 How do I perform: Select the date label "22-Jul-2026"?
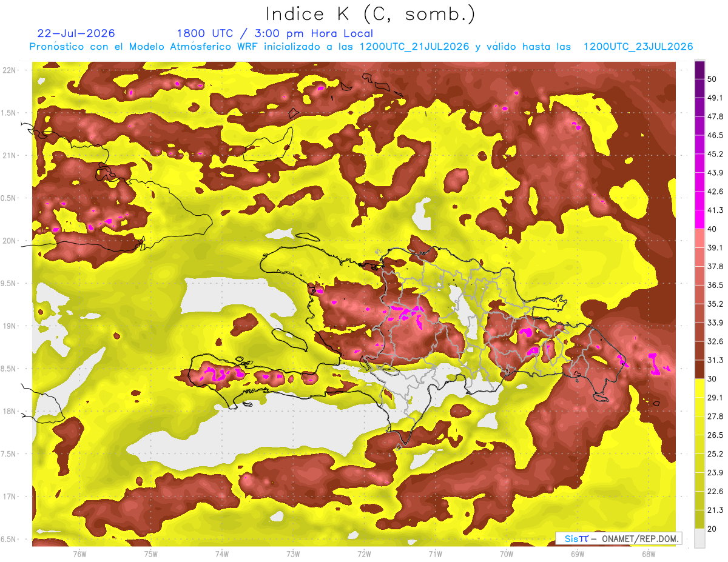pos(76,33)
